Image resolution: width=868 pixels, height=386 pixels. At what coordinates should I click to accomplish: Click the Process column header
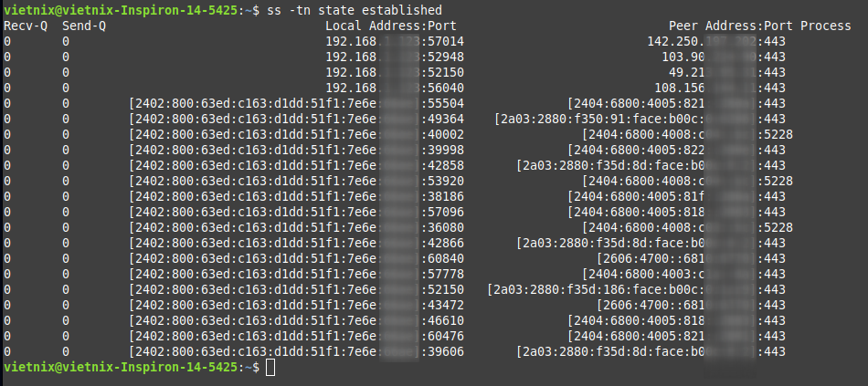tap(826, 26)
